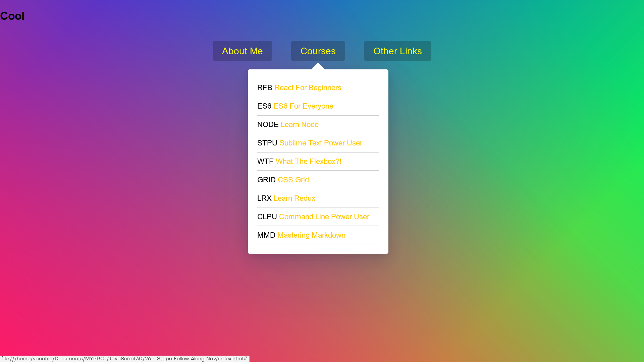Click the STPU abbreviation label

coord(267,143)
